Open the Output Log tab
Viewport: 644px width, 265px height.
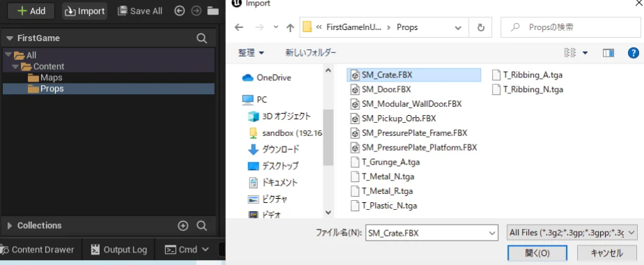(118, 250)
